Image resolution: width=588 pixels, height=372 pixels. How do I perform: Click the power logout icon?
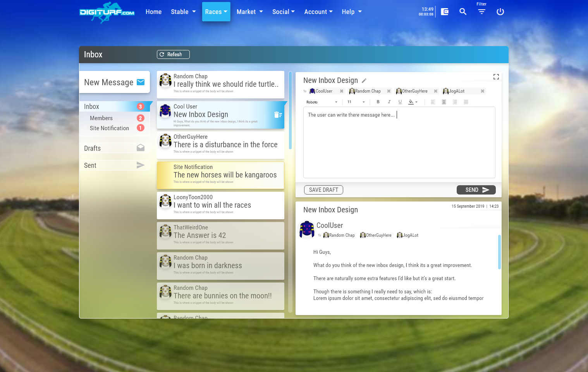click(500, 12)
